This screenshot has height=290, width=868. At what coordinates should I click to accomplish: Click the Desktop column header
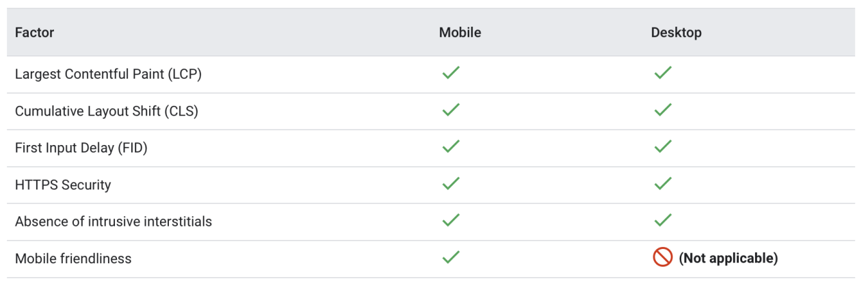[x=676, y=32]
